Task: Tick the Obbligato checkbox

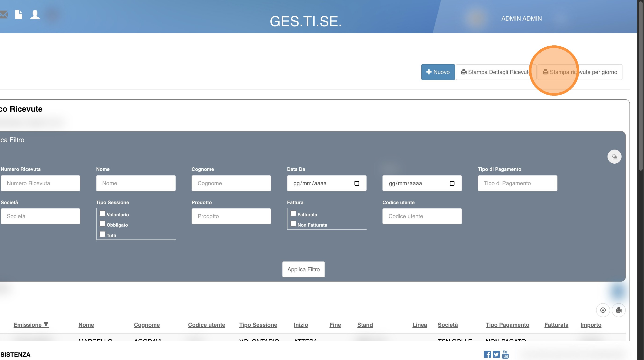Action: tap(102, 224)
